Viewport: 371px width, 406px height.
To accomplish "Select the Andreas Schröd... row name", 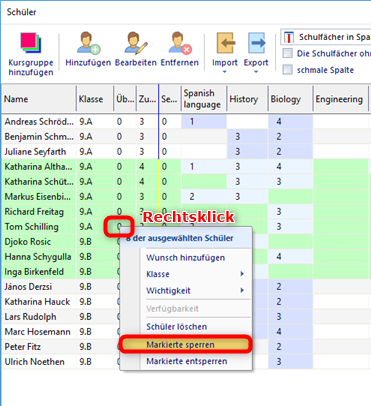I will coord(39,122).
